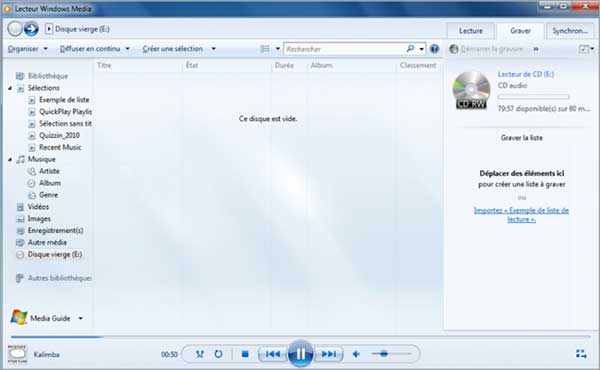Click the Kalimba album art thumbnail
Screen dimensions: 600x370
17,354
